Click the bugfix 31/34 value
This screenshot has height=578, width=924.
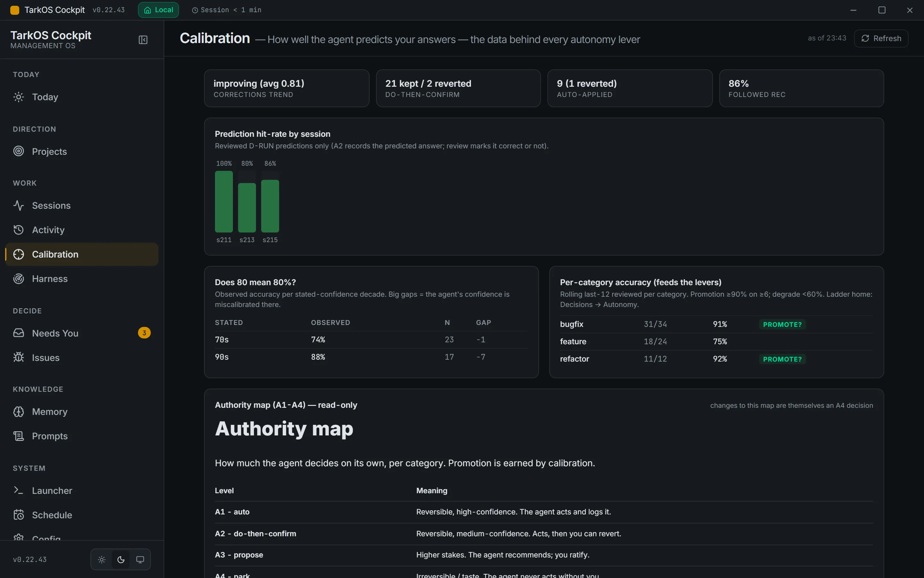tap(655, 325)
